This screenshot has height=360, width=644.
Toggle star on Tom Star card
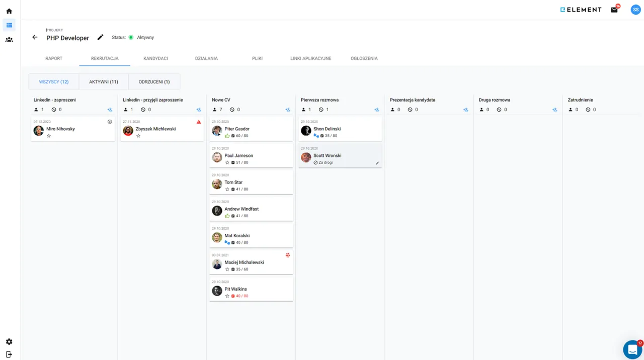227,189
